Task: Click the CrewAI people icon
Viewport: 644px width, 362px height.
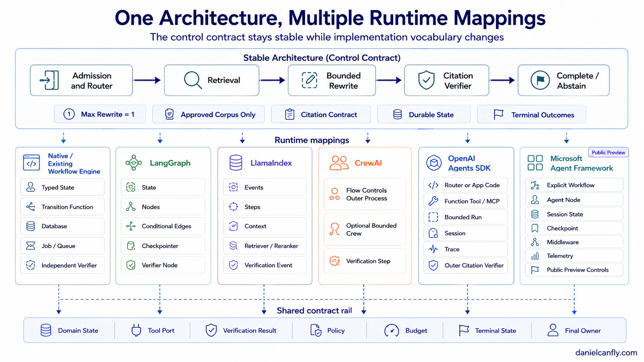Action: coord(339,163)
